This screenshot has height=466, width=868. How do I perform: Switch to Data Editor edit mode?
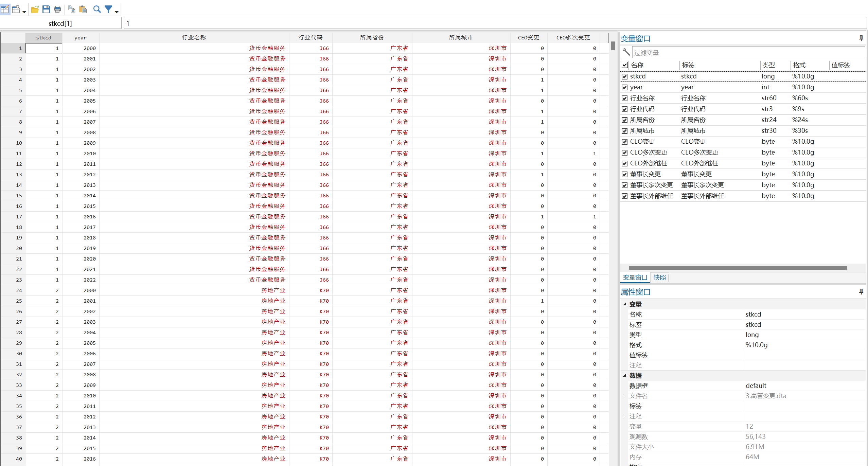tap(5, 9)
